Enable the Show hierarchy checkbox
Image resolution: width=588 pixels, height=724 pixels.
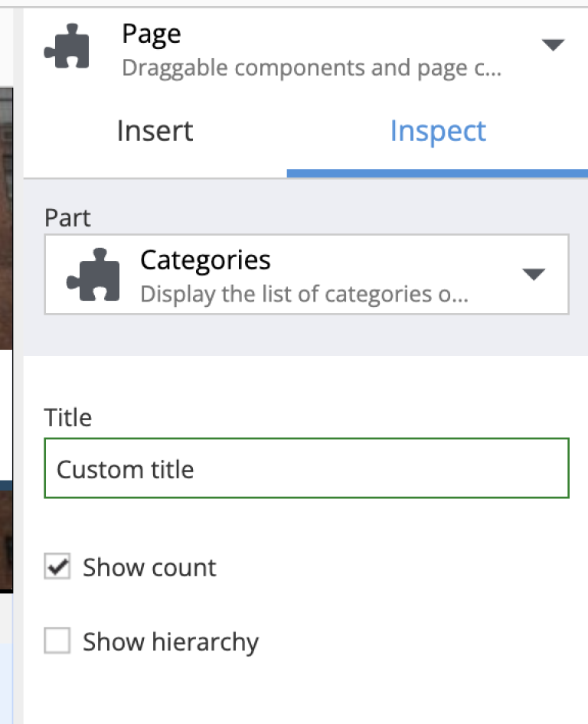[57, 641]
